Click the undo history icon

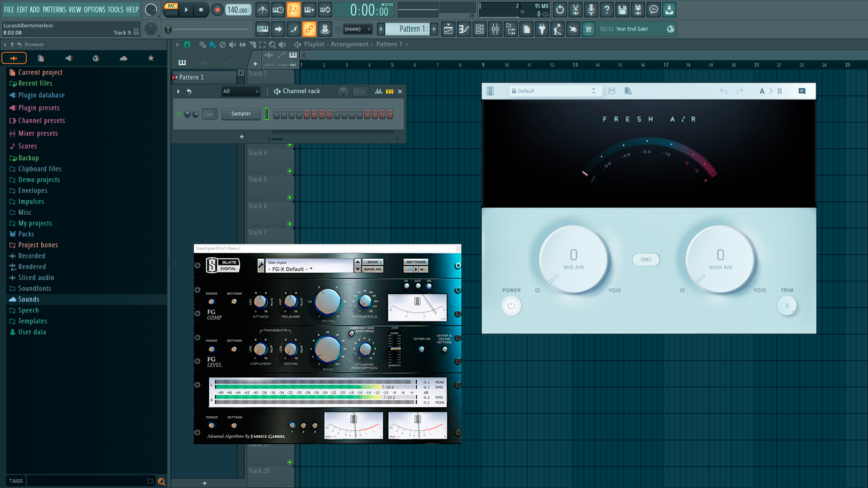(x=560, y=10)
